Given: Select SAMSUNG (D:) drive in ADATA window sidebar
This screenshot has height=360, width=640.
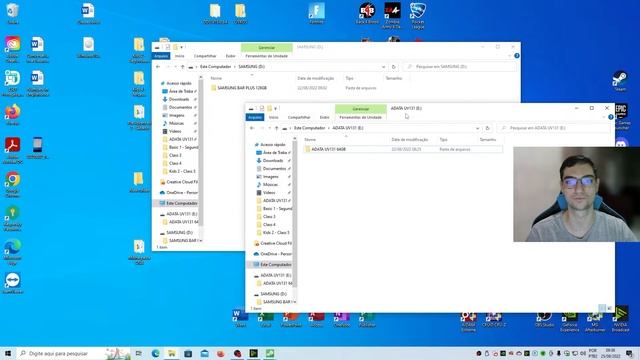Looking at the screenshot, I should 273,294.
